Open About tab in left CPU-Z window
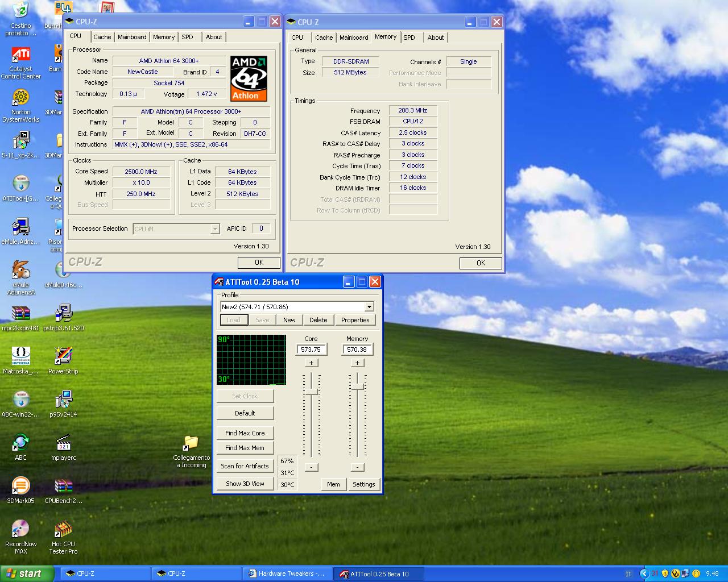This screenshot has width=728, height=582. click(214, 37)
